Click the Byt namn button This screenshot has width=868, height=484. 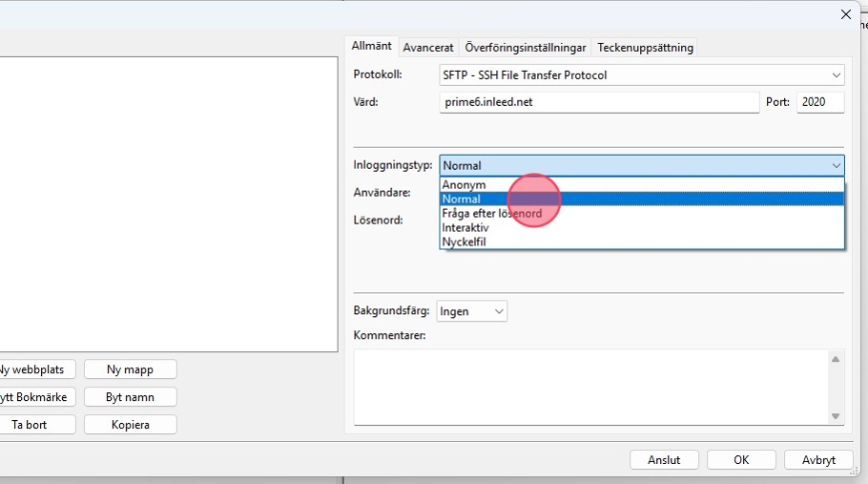click(130, 397)
